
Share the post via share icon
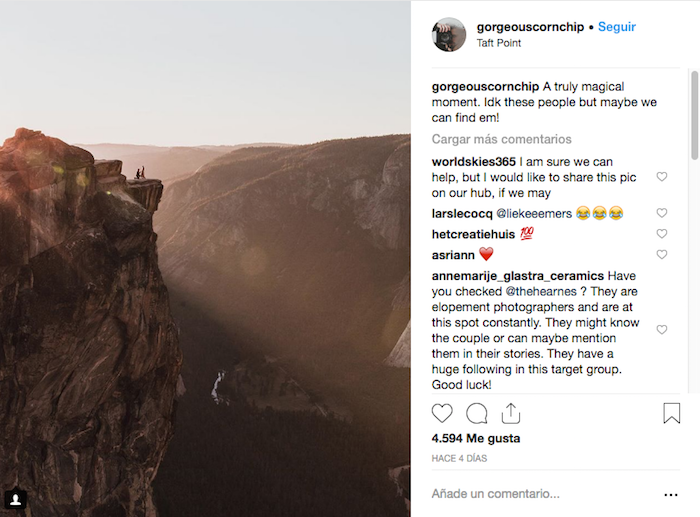point(510,412)
